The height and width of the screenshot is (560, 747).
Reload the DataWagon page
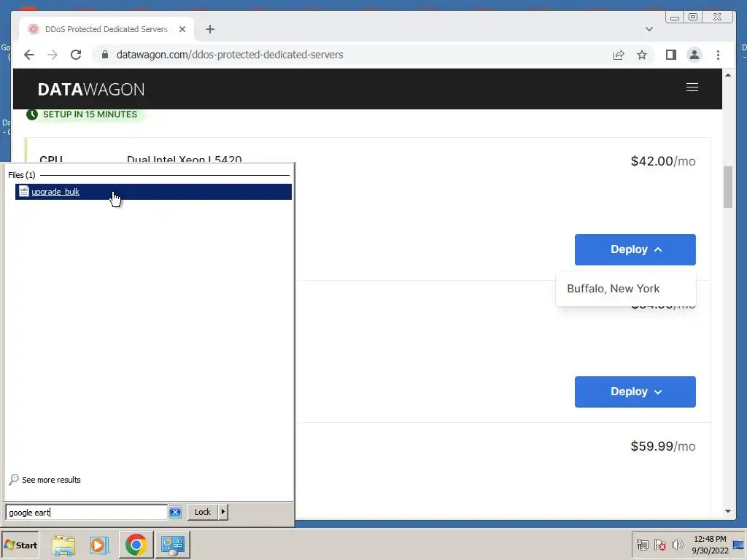coord(76,55)
